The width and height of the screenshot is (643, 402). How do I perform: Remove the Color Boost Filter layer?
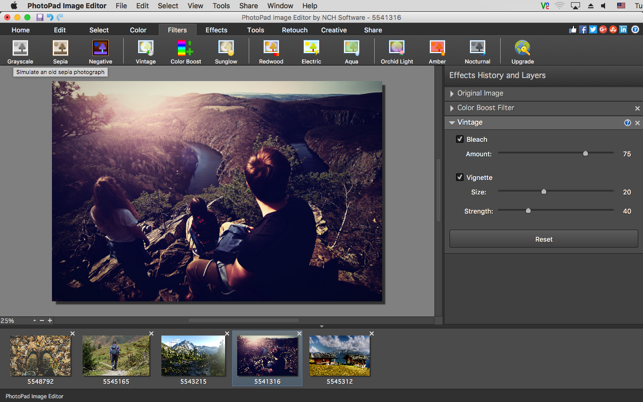637,108
